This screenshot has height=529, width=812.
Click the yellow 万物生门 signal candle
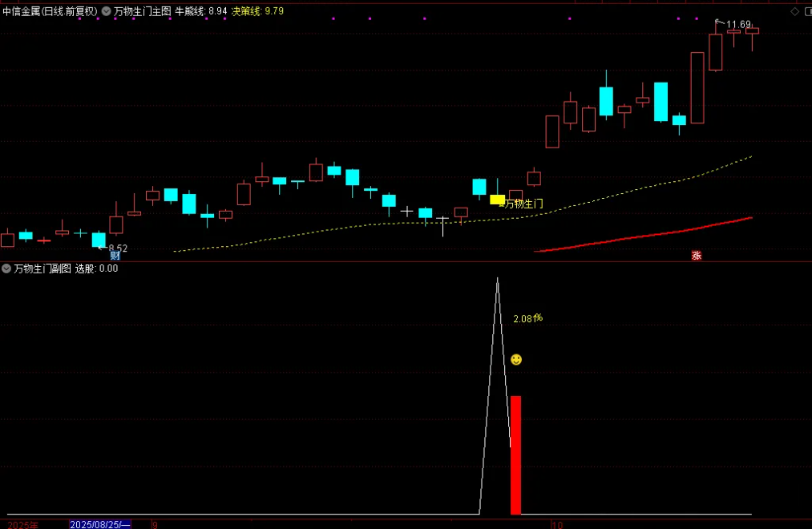[497, 200]
